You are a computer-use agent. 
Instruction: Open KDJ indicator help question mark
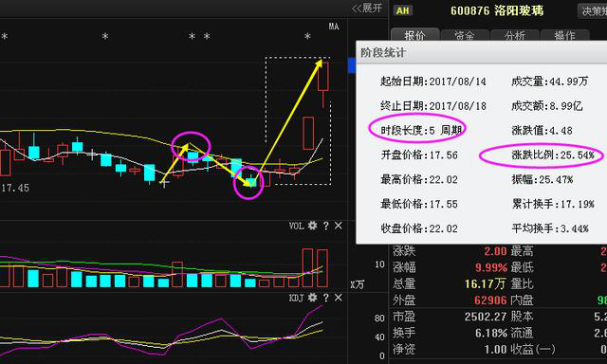click(326, 298)
